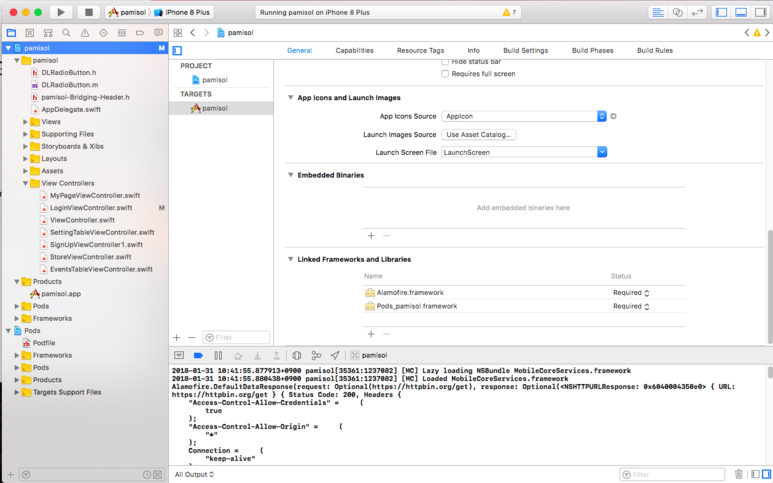
Task: Open the find navigator magnifier
Action: 66,33
